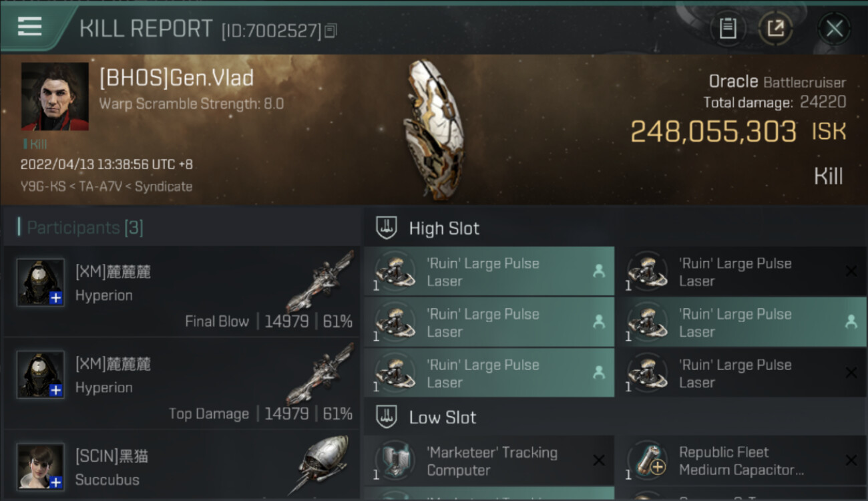This screenshot has height=501, width=868.
Task: Copy the kill report ID
Action: coord(331,30)
